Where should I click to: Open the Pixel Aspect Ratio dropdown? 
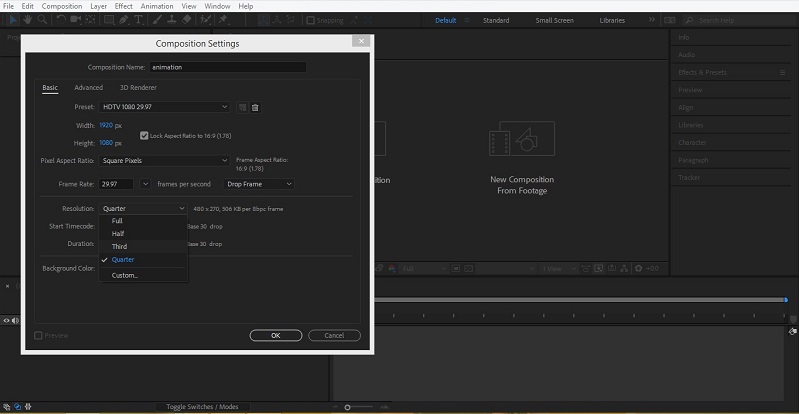coord(165,161)
